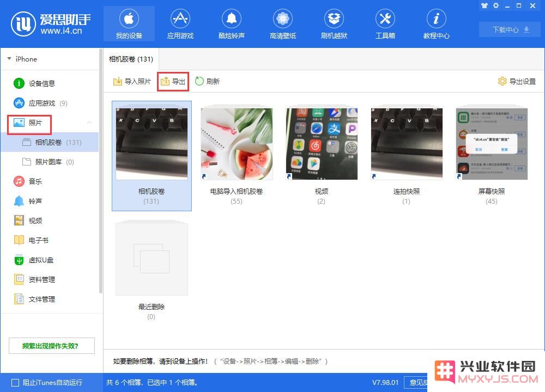Click 频繁出现操作失败? help link
Viewport: 545px width, 392px height.
point(51,346)
